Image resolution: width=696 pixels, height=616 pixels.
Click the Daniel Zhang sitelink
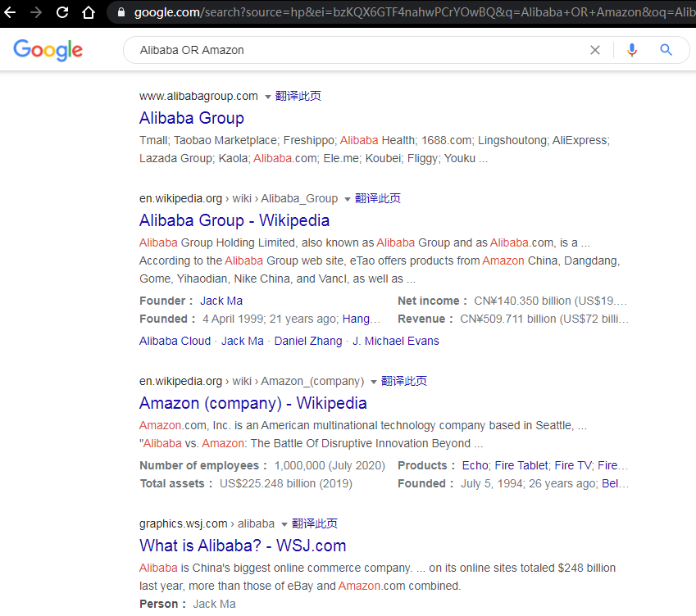(308, 341)
